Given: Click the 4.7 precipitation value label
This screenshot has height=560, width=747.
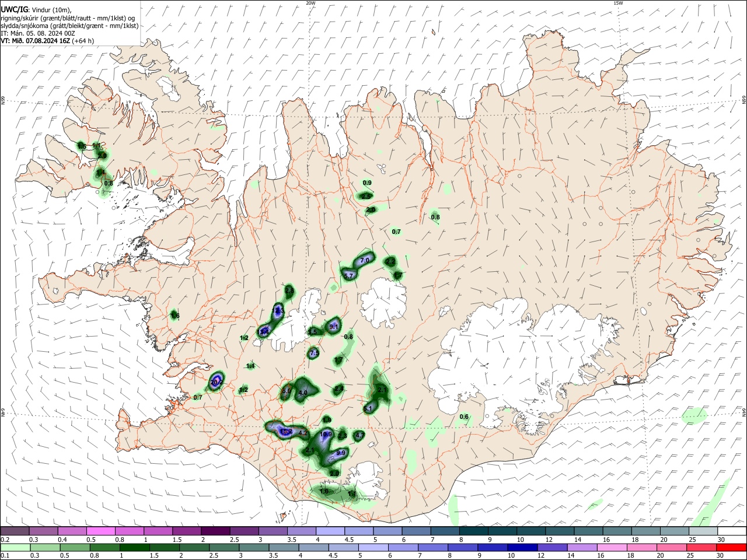Looking at the screenshot, I should point(359,435).
